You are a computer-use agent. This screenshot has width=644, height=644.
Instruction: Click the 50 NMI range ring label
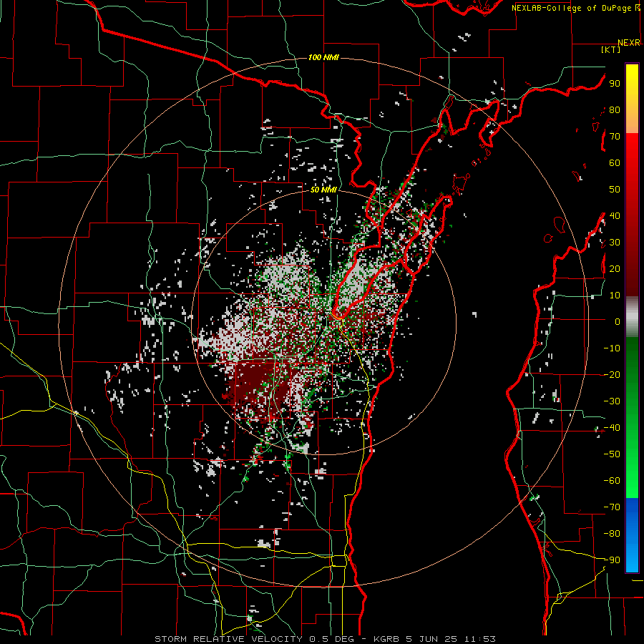pos(323,190)
